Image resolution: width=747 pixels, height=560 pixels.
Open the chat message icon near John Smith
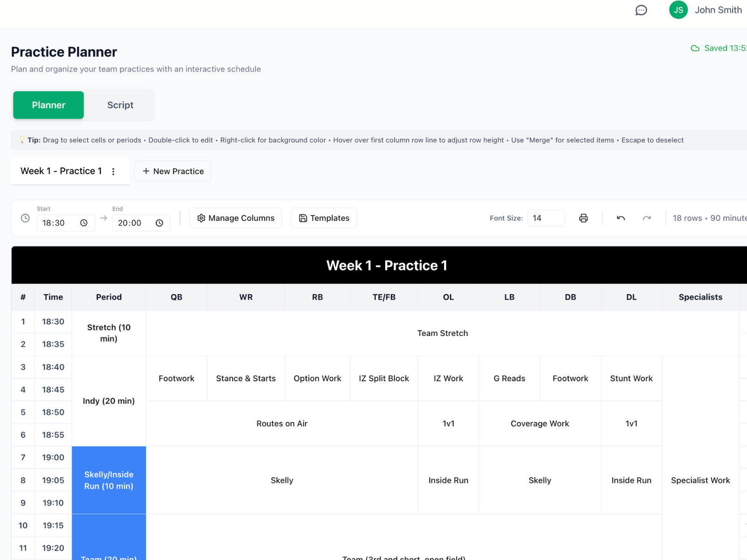coord(641,10)
